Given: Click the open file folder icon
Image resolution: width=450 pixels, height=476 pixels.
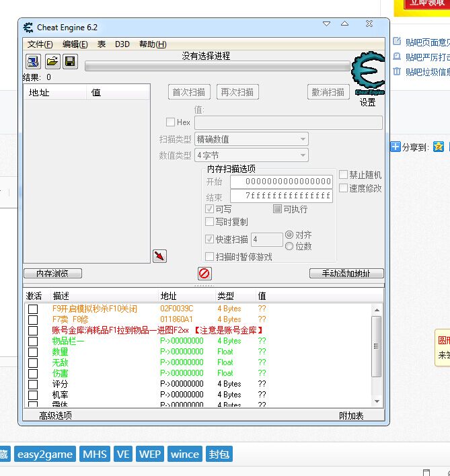Looking at the screenshot, I should (x=52, y=62).
